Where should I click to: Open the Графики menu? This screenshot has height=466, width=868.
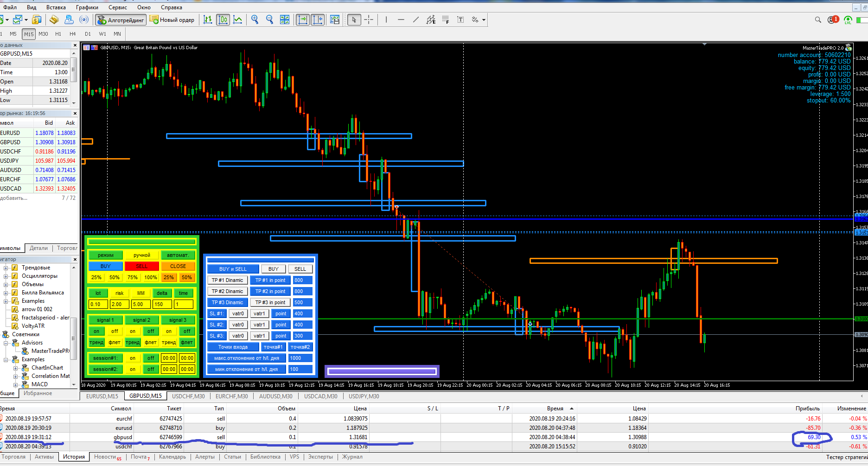tap(87, 7)
